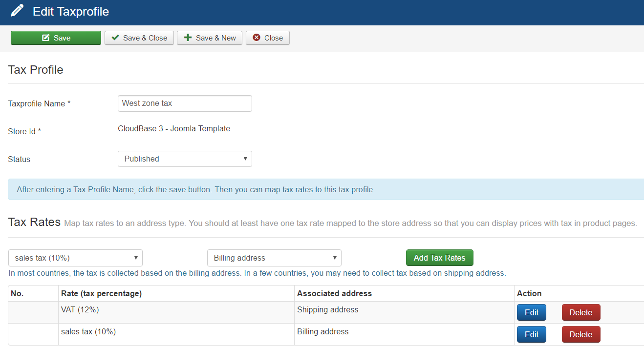Edit the VAT (12%) tax rate row
644x347 pixels.
click(x=531, y=313)
